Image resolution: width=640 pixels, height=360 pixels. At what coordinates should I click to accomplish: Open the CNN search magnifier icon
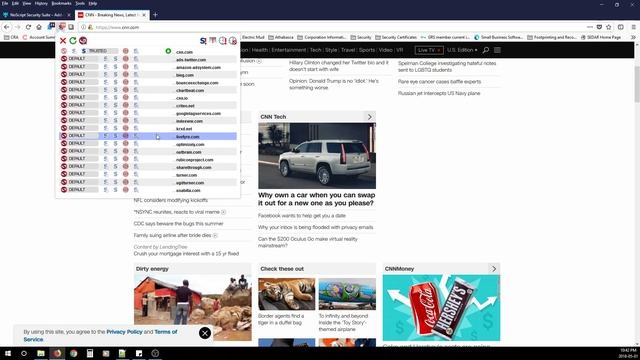[486, 50]
